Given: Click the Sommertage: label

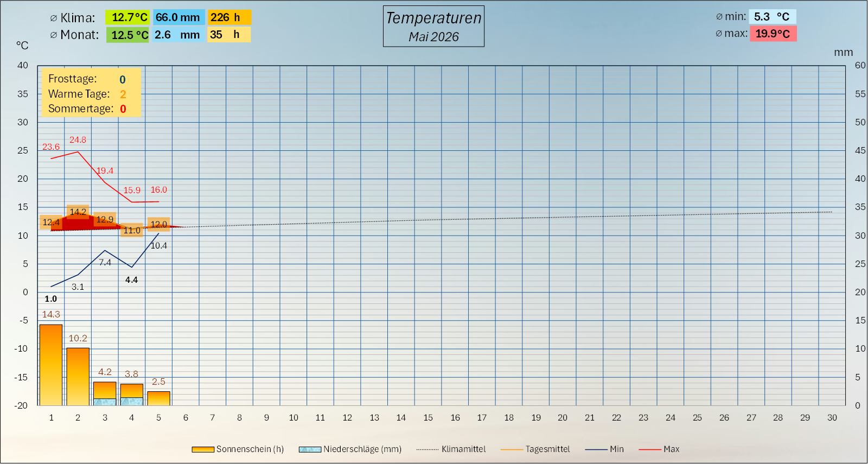Looking at the screenshot, I should pos(81,109).
